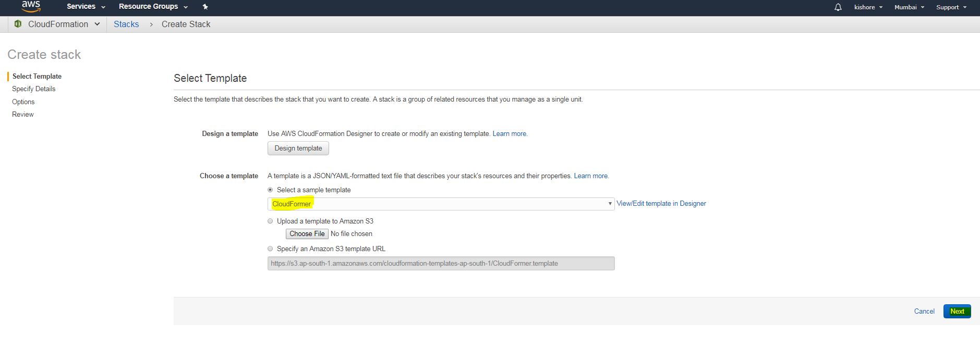The height and width of the screenshot is (347, 980).
Task: Select 'Specify an Amazon S3 template URL' radio
Action: 270,249
